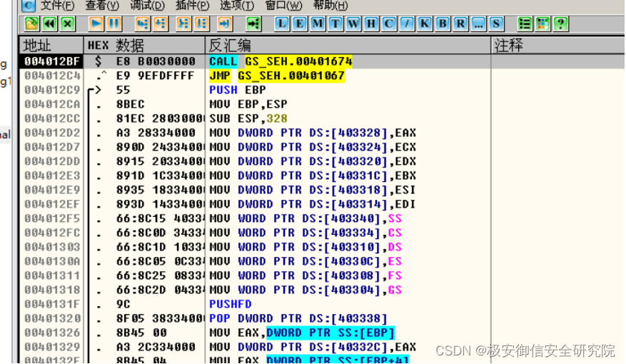Select MOV DWORD PTR DS:[403318],ESI line
The image size is (626, 364).
click(x=313, y=190)
